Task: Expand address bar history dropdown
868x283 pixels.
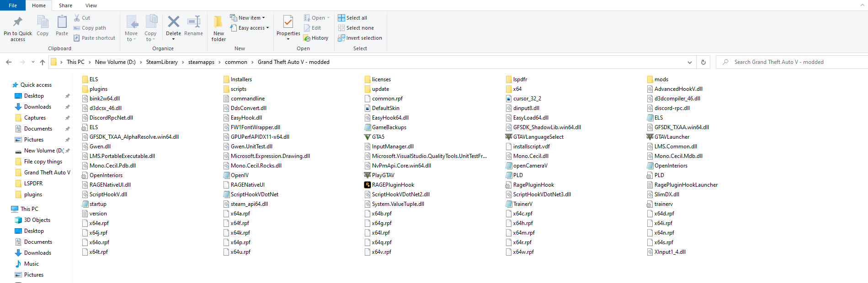Action: pyautogui.click(x=689, y=62)
